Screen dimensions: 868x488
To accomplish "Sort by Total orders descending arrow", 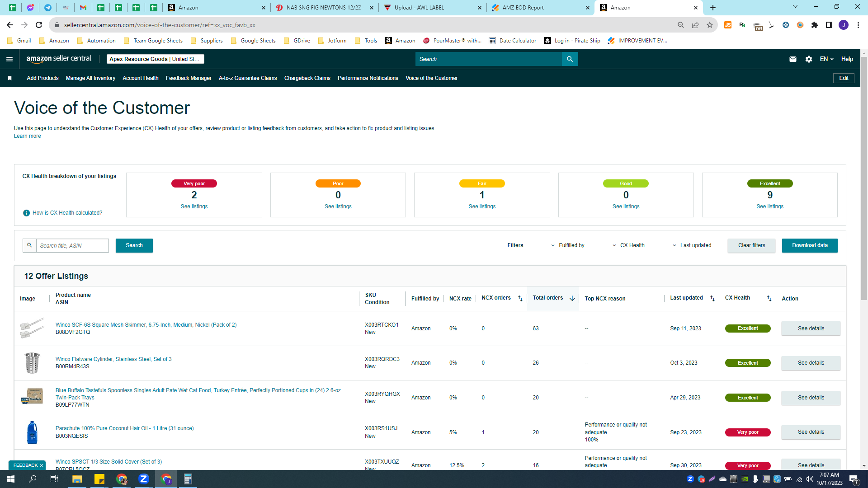I will pos(572,298).
